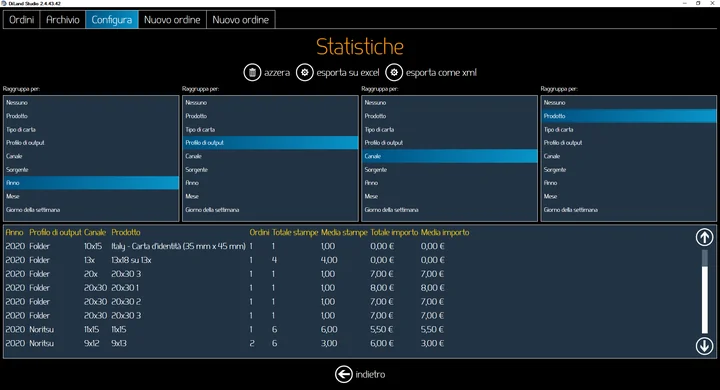Select the Noritsu 11x15 row
Screen dimensions: 720x390
[x=225, y=329]
